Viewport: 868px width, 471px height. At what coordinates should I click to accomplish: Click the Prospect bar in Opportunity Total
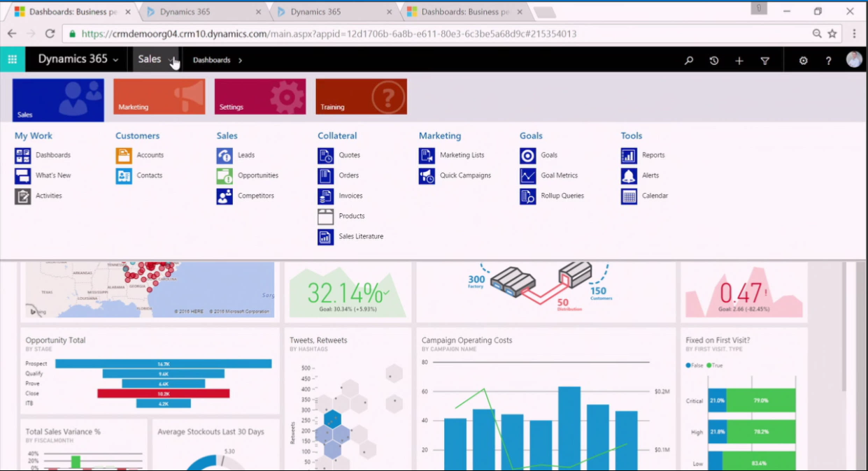pyautogui.click(x=163, y=363)
